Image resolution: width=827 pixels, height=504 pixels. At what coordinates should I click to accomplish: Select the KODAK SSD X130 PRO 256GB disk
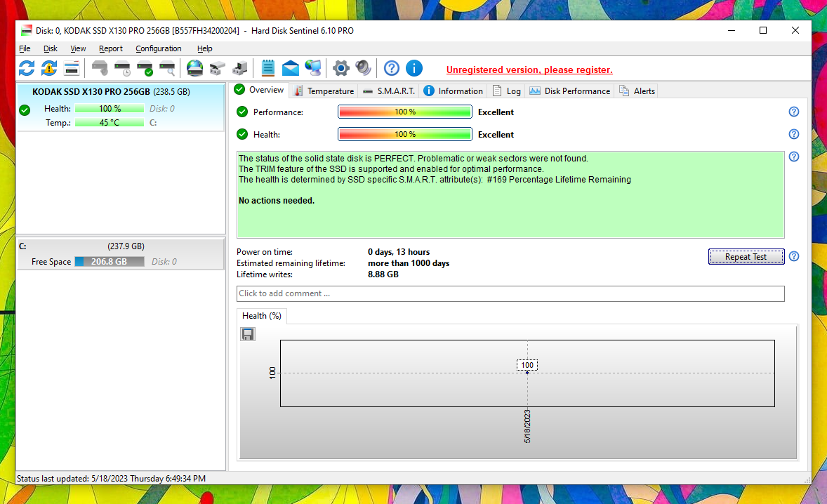pyautogui.click(x=121, y=107)
